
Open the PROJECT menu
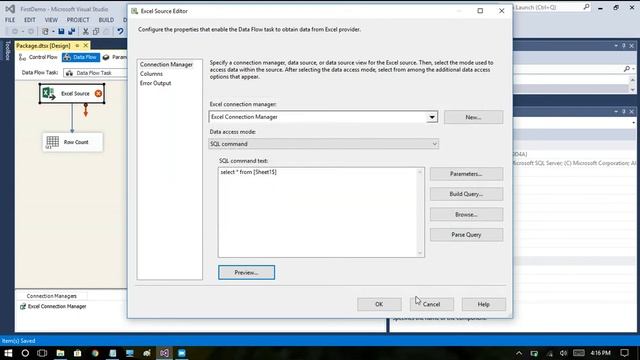pyautogui.click(x=78, y=20)
